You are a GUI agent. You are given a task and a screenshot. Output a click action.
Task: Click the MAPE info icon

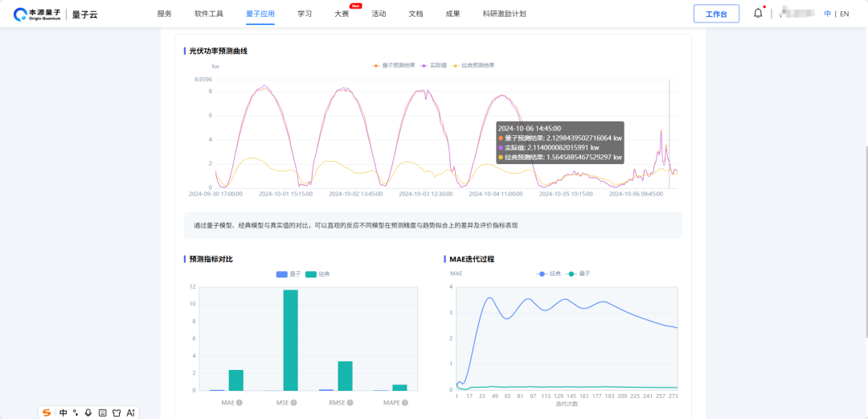click(404, 403)
